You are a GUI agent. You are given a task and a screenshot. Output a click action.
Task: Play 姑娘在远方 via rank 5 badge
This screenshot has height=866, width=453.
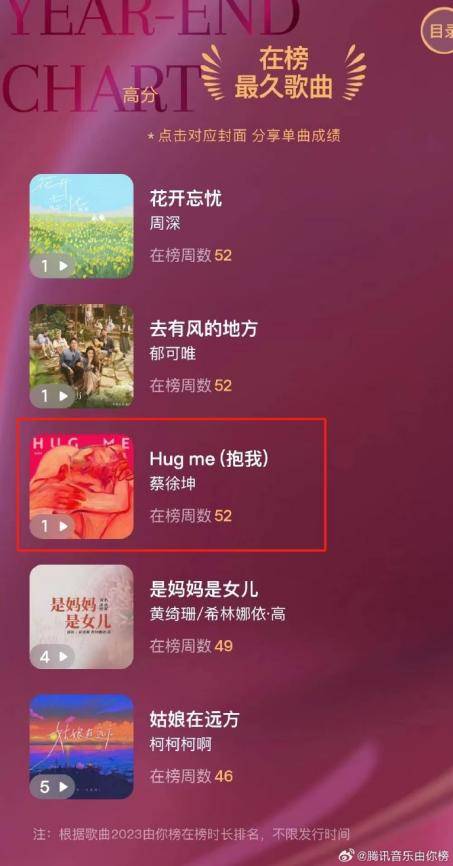[52, 786]
